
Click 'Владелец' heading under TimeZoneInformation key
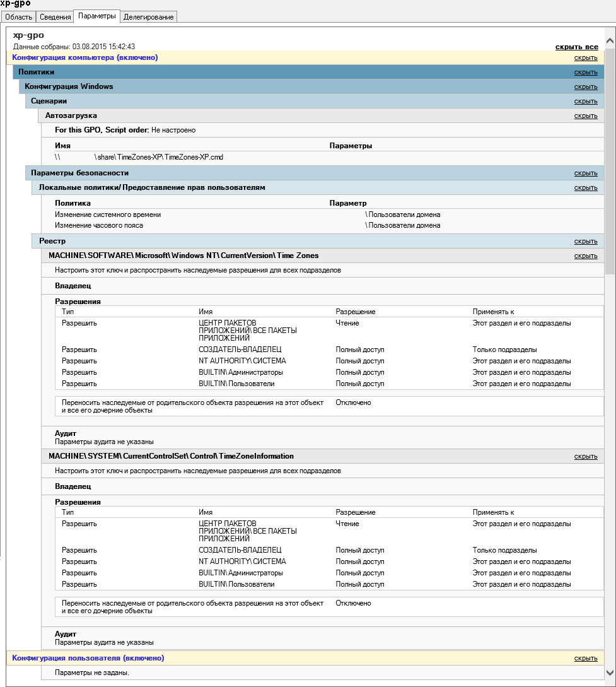pyautogui.click(x=73, y=486)
